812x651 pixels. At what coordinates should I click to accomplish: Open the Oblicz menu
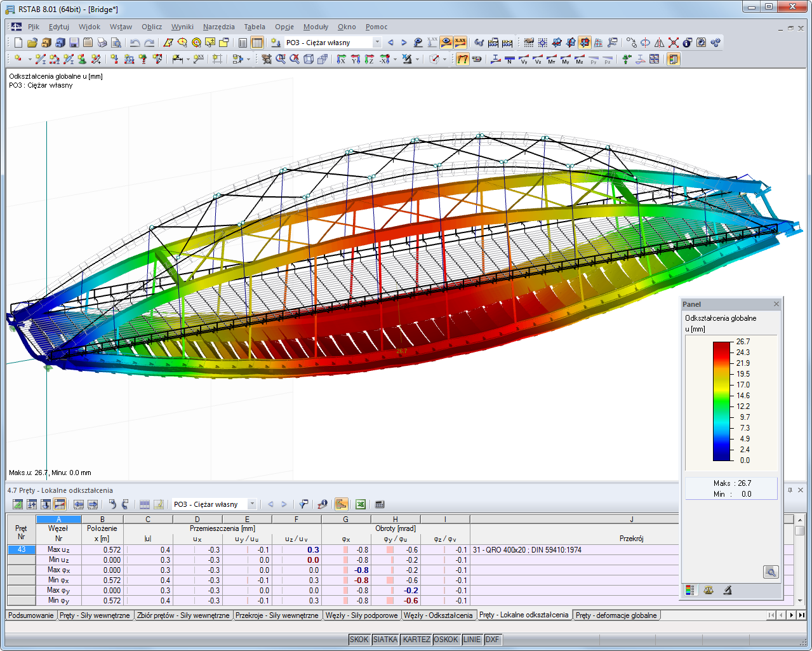(x=152, y=27)
